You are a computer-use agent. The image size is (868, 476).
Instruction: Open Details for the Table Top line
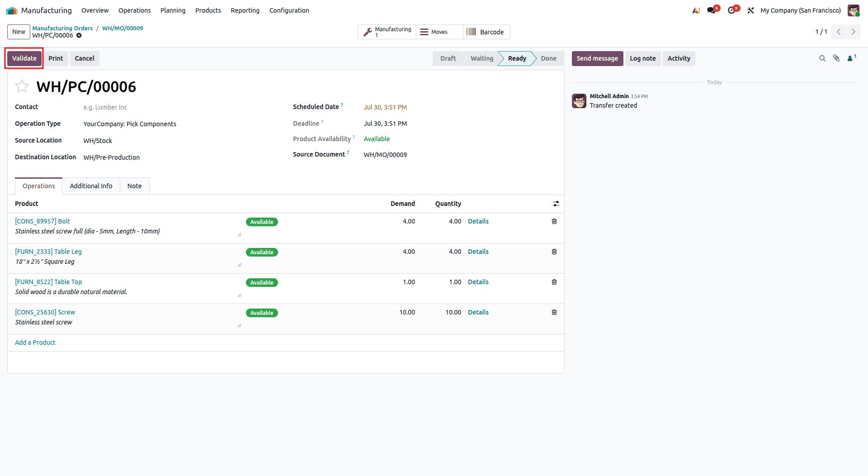[478, 282]
